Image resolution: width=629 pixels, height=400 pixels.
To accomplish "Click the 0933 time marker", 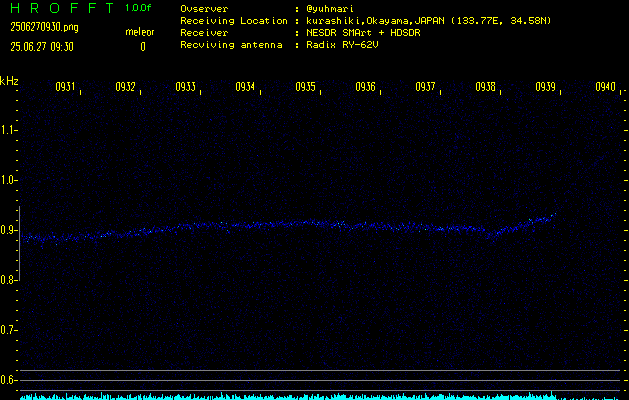I will 185,87.
